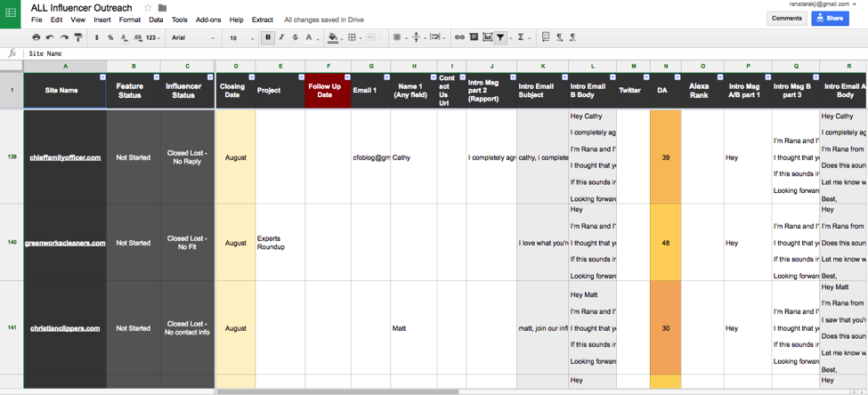This screenshot has height=395, width=868.
Task: Click the left-to-right text direction icon
Action: (560, 37)
